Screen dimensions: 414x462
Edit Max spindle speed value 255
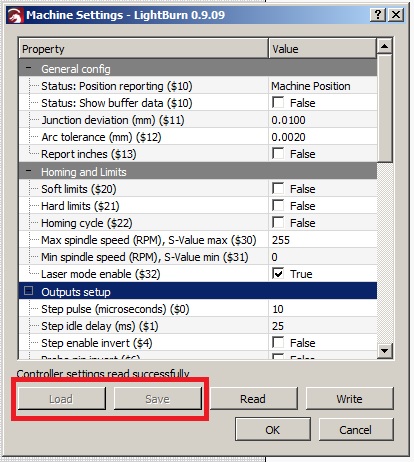point(323,240)
